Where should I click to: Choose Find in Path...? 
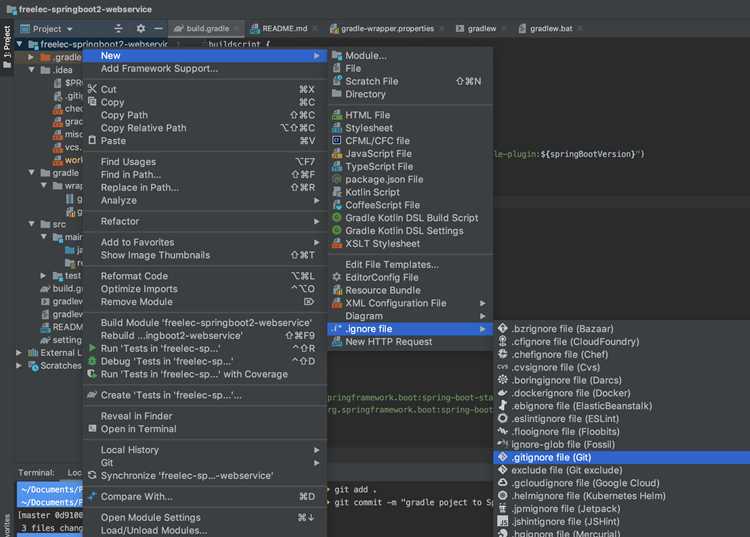point(205,175)
